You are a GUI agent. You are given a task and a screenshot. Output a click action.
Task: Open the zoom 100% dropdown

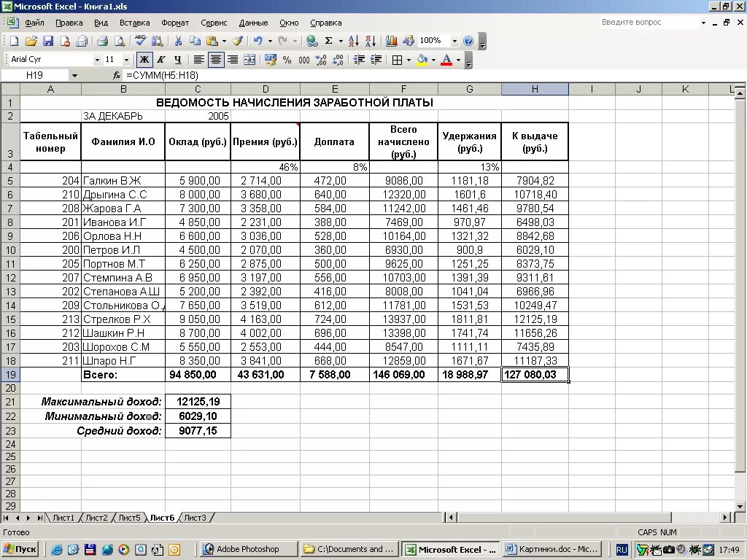point(454,41)
